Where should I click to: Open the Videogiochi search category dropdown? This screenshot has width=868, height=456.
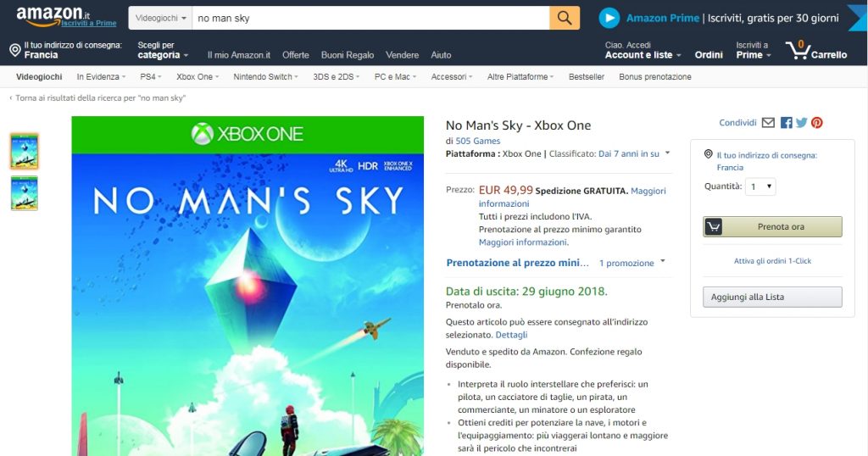160,19
